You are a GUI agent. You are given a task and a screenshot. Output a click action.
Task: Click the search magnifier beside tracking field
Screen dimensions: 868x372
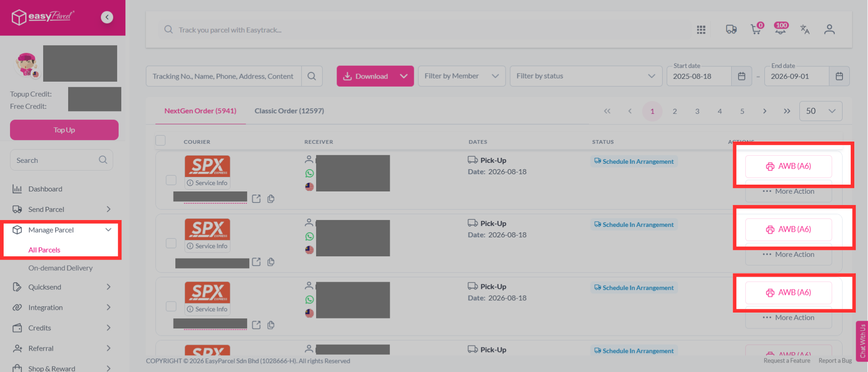[312, 76]
